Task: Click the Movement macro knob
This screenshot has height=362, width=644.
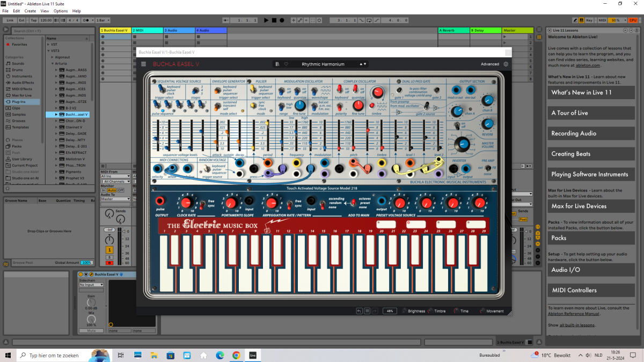Action: click(x=482, y=311)
